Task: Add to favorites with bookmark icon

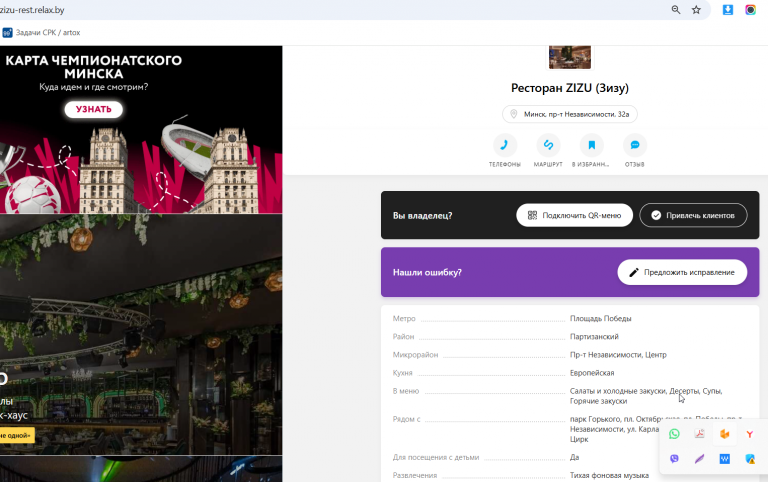Action: pos(591,145)
